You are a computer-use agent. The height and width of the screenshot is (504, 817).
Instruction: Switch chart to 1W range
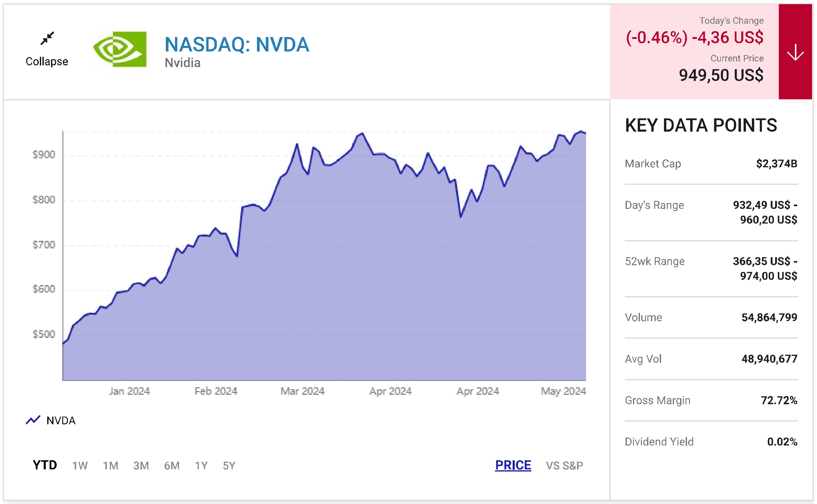coord(80,466)
